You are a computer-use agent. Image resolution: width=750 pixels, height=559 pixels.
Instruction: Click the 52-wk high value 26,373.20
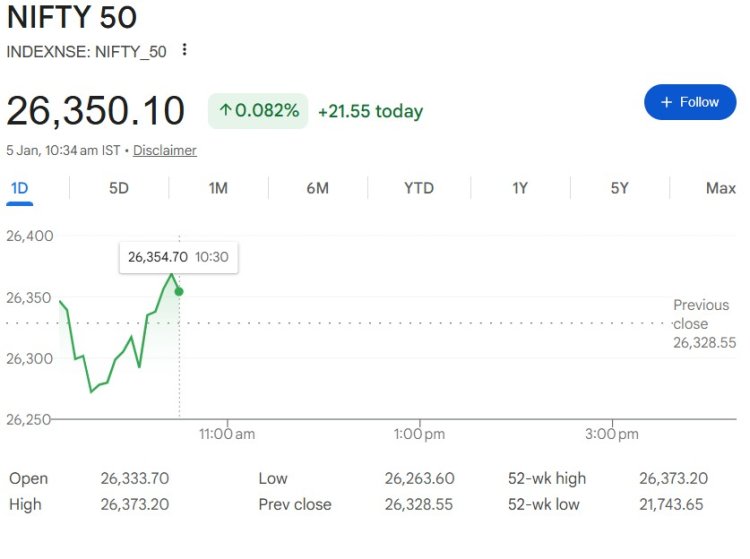pos(675,478)
